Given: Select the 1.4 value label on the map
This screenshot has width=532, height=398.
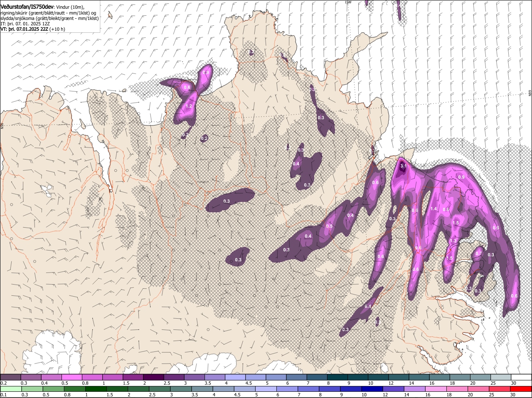Looking at the screenshot, I should [x=433, y=209].
